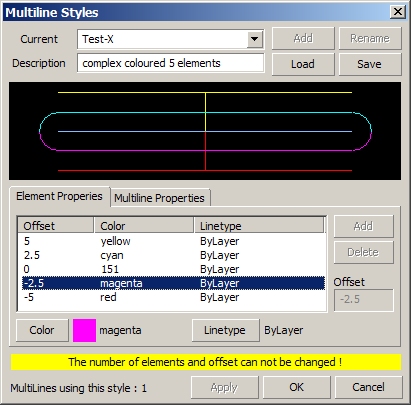The width and height of the screenshot is (411, 405).
Task: Switch to the Multiline Properties tab
Action: click(159, 198)
